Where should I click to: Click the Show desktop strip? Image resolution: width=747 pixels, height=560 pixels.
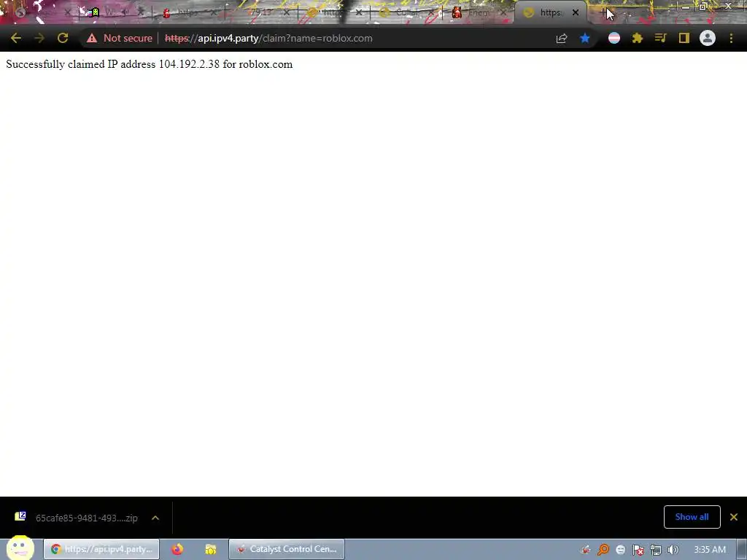pyautogui.click(x=742, y=549)
